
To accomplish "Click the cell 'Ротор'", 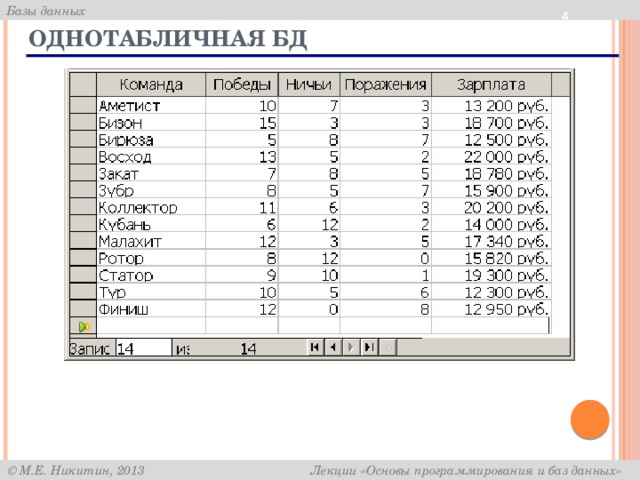I will tap(151, 258).
